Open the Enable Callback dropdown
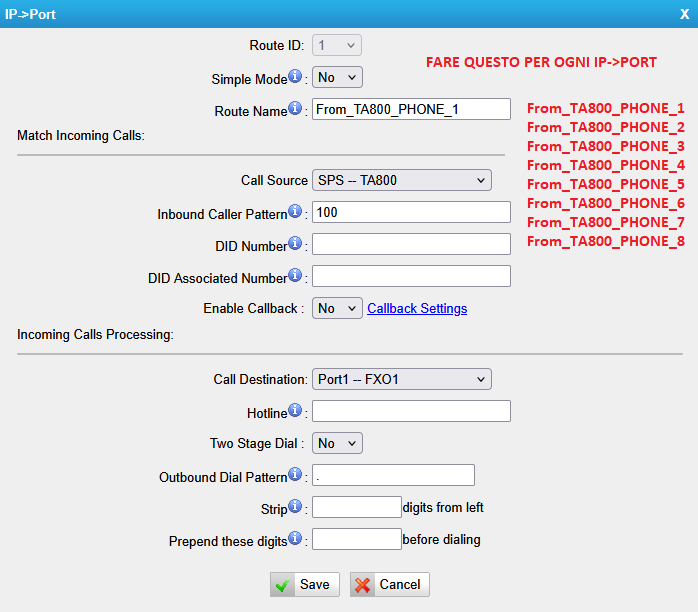This screenshot has height=612, width=698. pos(337,309)
